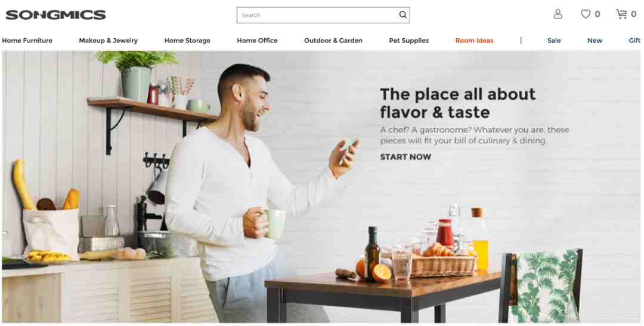Click the search magnifier icon
The height and width of the screenshot is (326, 644).
click(x=402, y=15)
